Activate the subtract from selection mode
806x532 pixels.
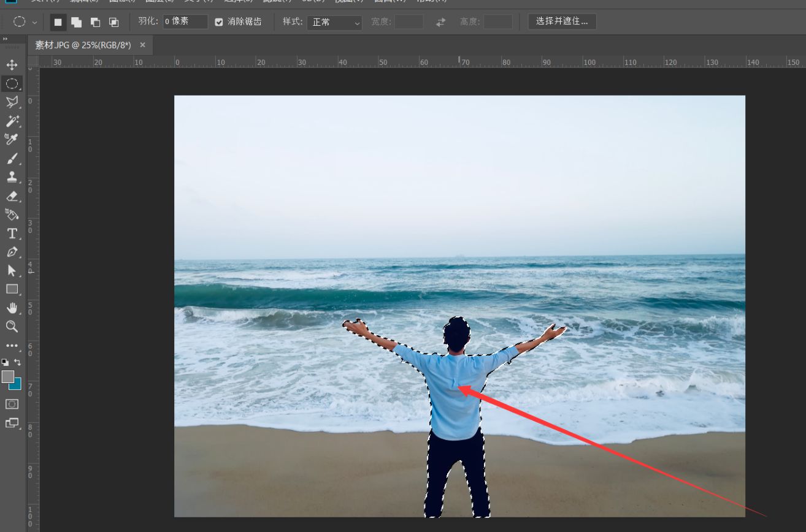point(94,21)
